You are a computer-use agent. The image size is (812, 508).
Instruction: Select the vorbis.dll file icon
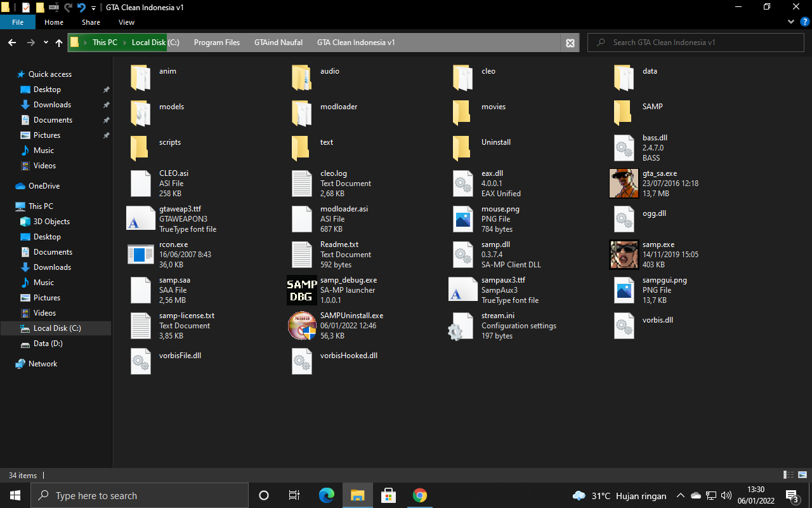(x=624, y=325)
